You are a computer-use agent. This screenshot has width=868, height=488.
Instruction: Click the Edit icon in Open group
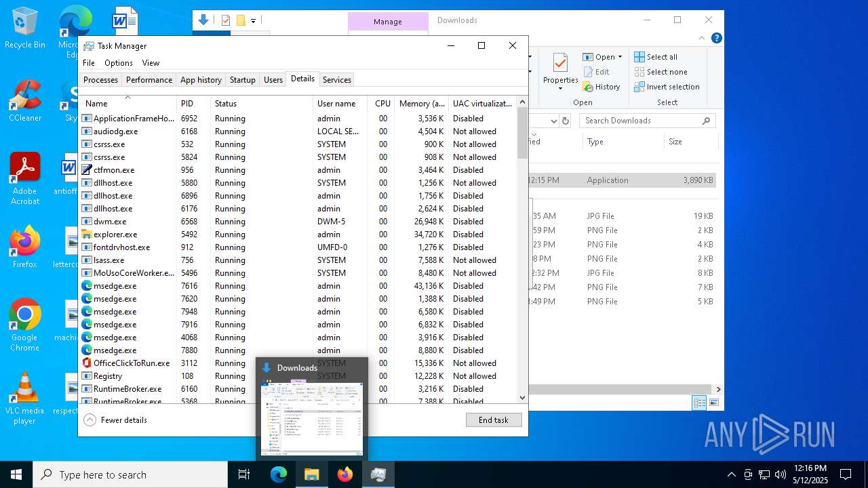(x=588, y=72)
